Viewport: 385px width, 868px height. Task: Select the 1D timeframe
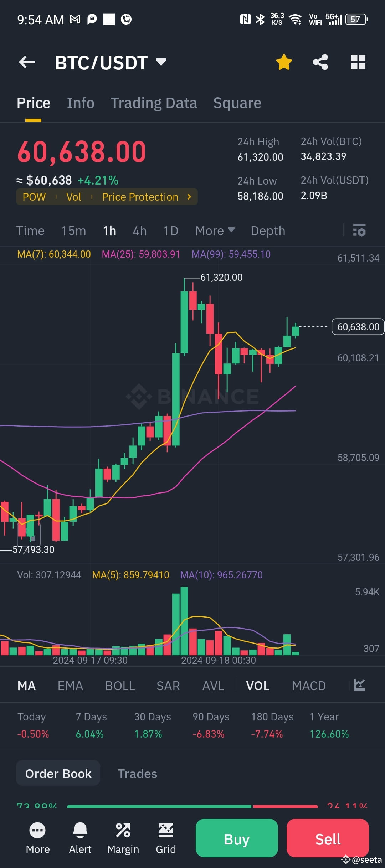pyautogui.click(x=170, y=231)
